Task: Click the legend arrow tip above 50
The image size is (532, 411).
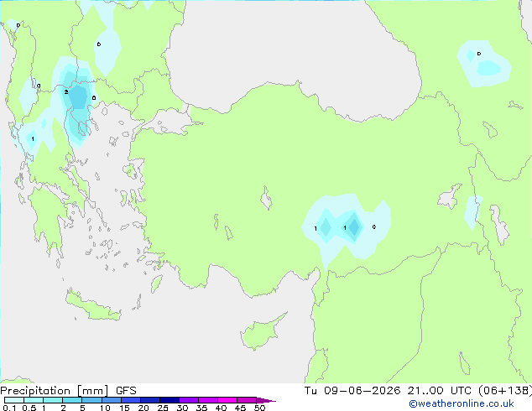Action: point(266,400)
